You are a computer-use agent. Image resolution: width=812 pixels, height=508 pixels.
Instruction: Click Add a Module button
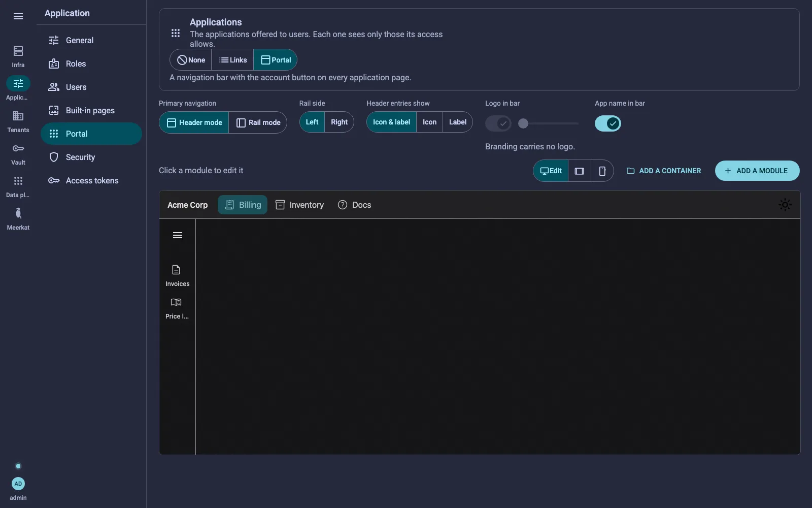coord(757,171)
